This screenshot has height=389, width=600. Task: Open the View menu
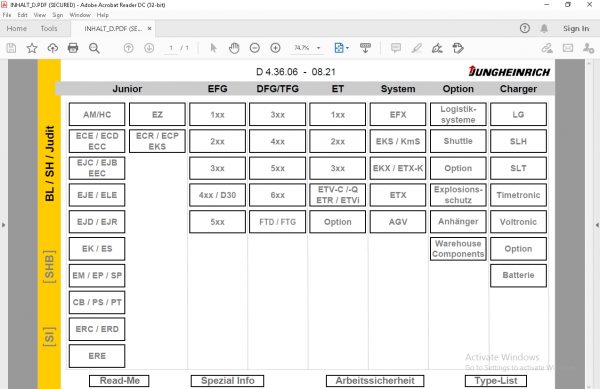click(39, 15)
